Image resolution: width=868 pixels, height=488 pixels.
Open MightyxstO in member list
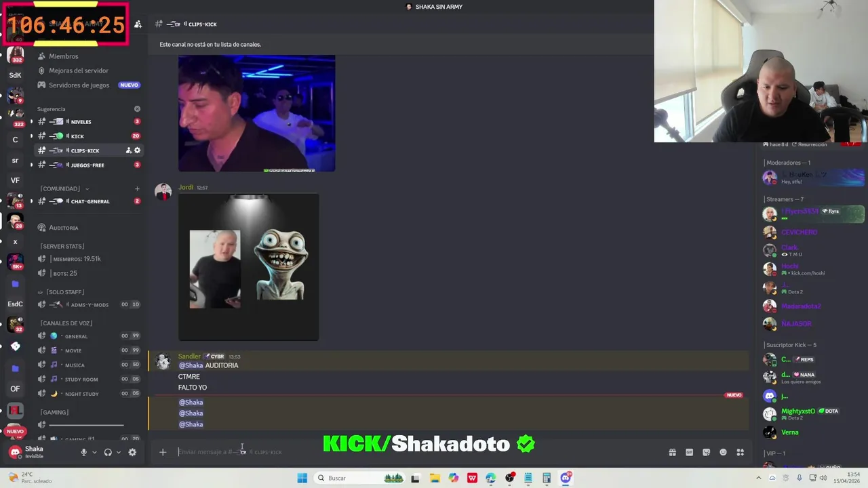point(798,411)
